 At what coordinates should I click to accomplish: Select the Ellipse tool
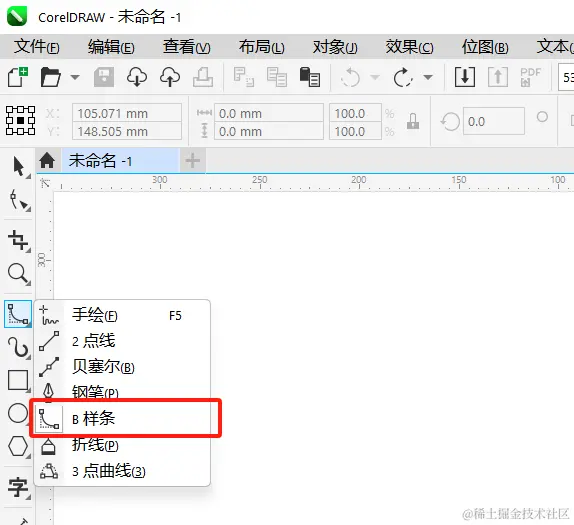(x=18, y=413)
